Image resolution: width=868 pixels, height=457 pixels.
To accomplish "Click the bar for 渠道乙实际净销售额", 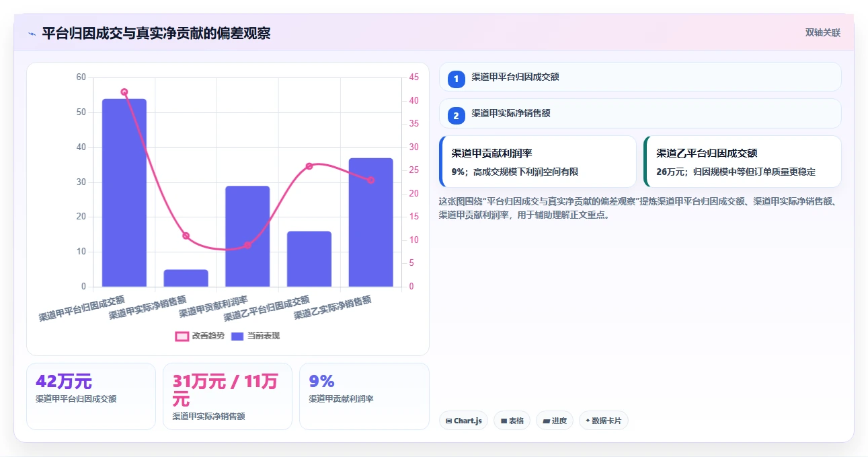I will pyautogui.click(x=371, y=222).
